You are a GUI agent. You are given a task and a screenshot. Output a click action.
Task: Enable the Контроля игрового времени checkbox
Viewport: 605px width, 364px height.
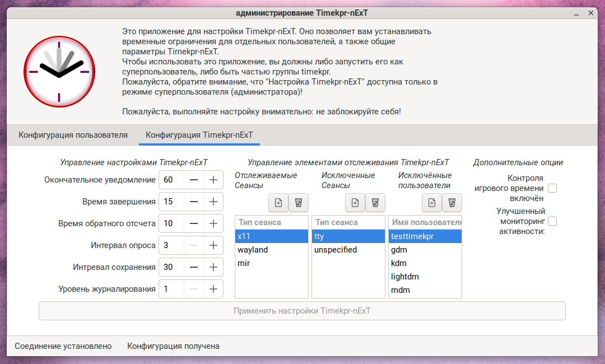pos(552,188)
